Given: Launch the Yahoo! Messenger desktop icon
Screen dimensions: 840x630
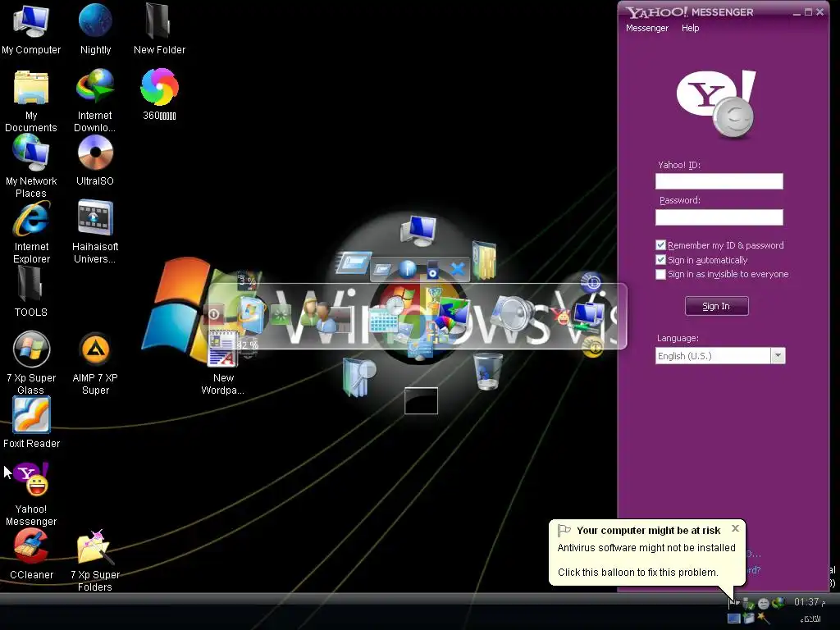Looking at the screenshot, I should (31, 494).
